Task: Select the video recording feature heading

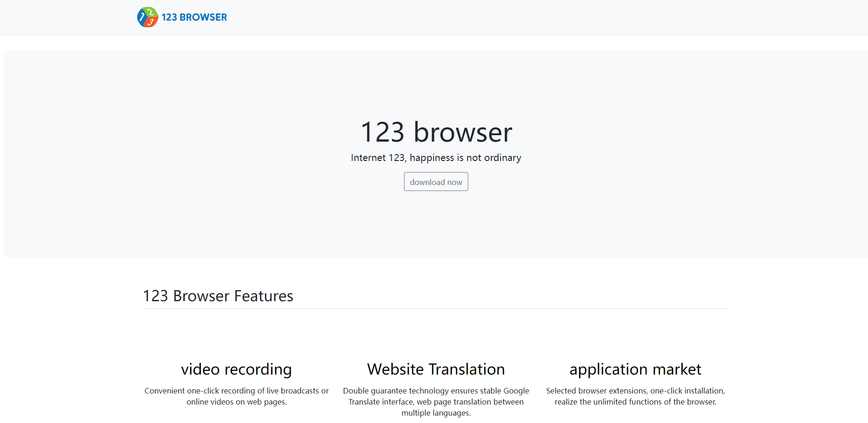Action: [x=236, y=369]
